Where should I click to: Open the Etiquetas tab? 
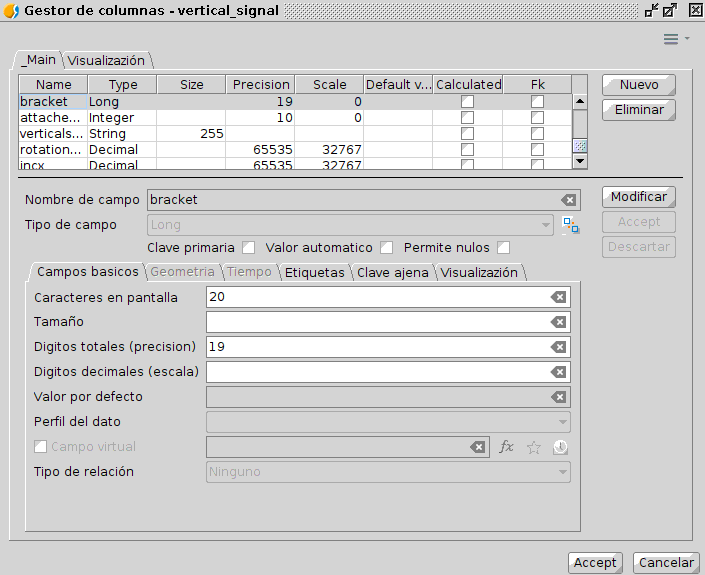click(x=315, y=273)
